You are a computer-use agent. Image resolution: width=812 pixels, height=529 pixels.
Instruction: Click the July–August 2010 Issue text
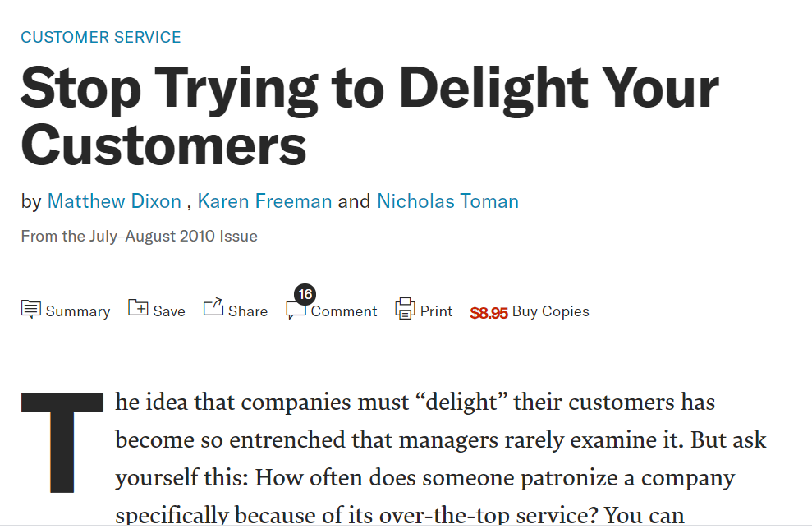(x=139, y=237)
